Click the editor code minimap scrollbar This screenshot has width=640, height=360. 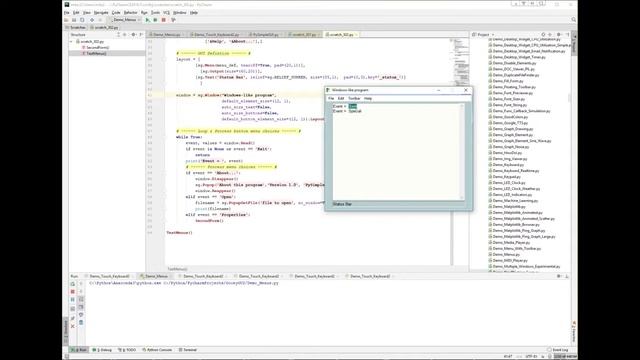coord(461,61)
